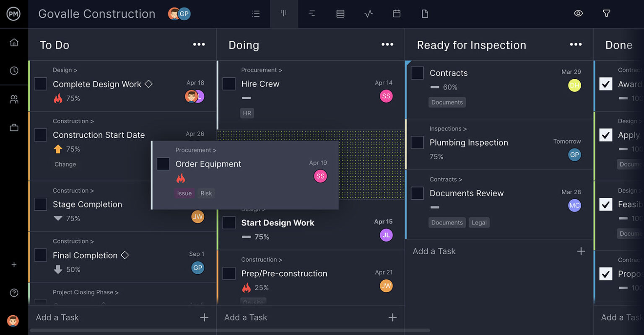Viewport: 644px width, 335px height.
Task: Select the Sheet view icon
Action: [340, 13]
